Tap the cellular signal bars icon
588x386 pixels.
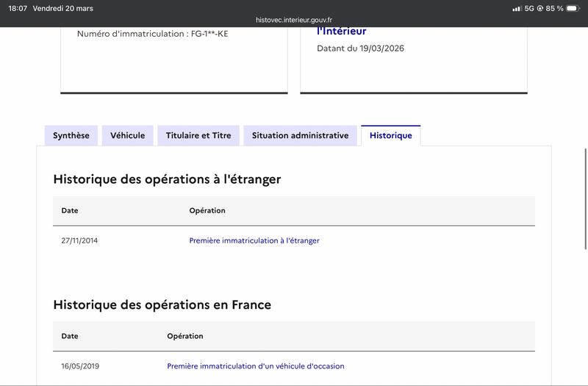point(516,8)
